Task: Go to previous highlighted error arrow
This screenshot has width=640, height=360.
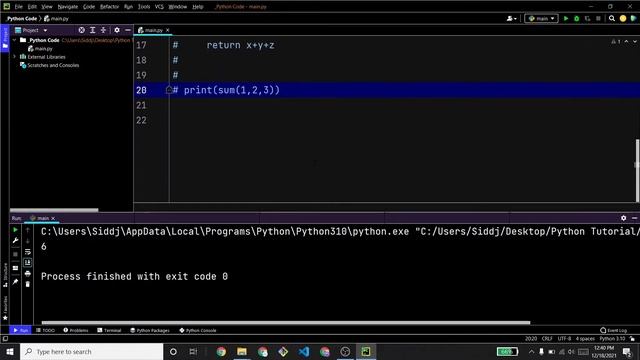Action: coord(627,42)
